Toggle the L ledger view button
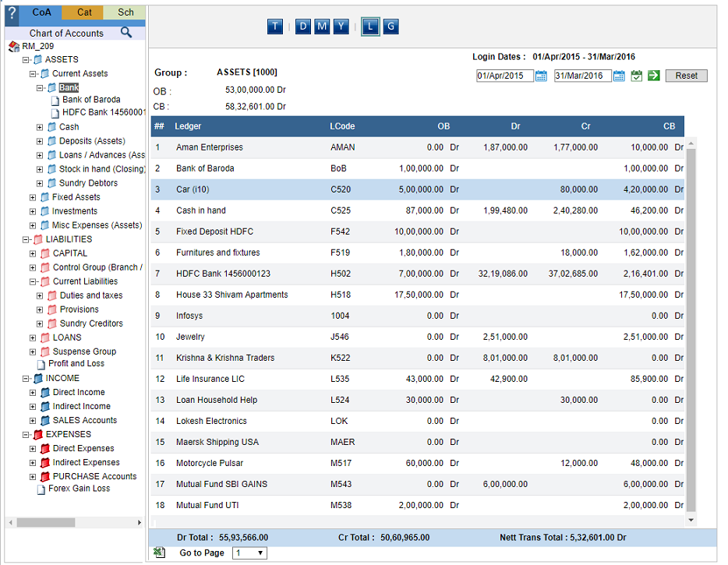Image resolution: width=728 pixels, height=565 pixels. [370, 26]
